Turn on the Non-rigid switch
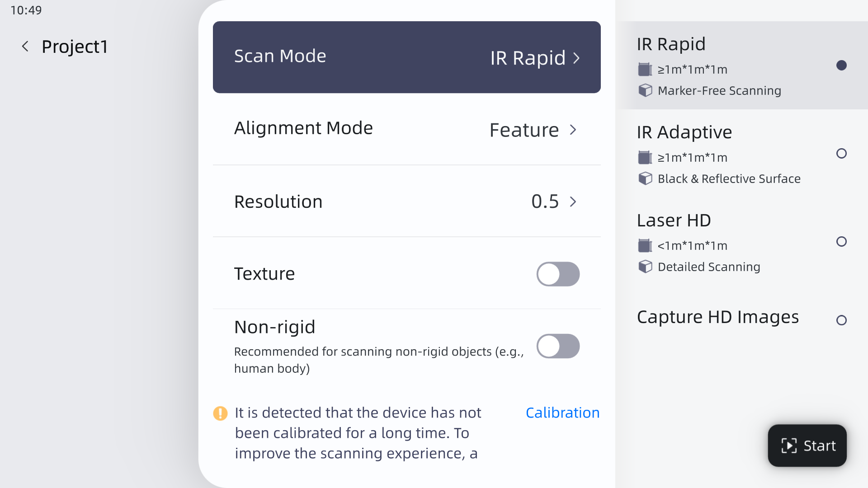Screen dimensions: 868x488 [558, 346]
